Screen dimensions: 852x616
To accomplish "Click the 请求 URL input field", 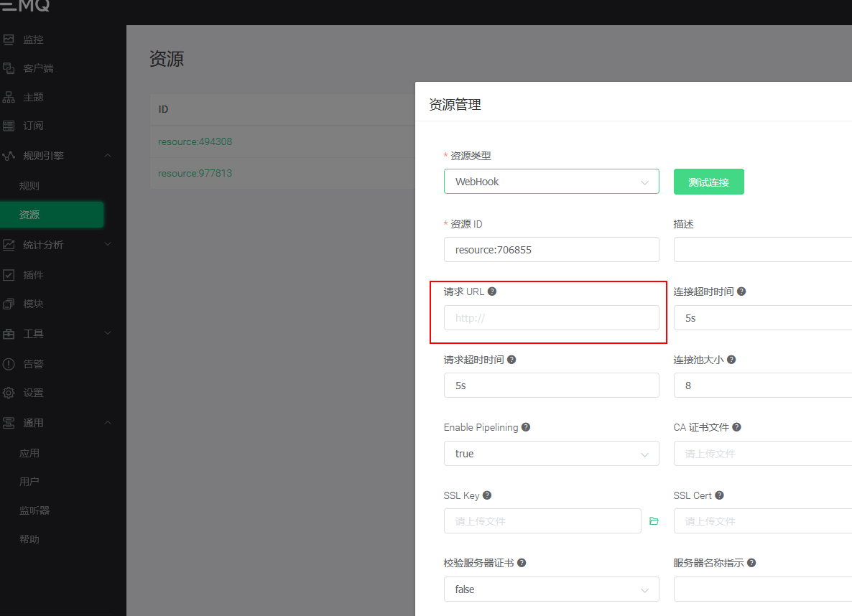I will (551, 318).
